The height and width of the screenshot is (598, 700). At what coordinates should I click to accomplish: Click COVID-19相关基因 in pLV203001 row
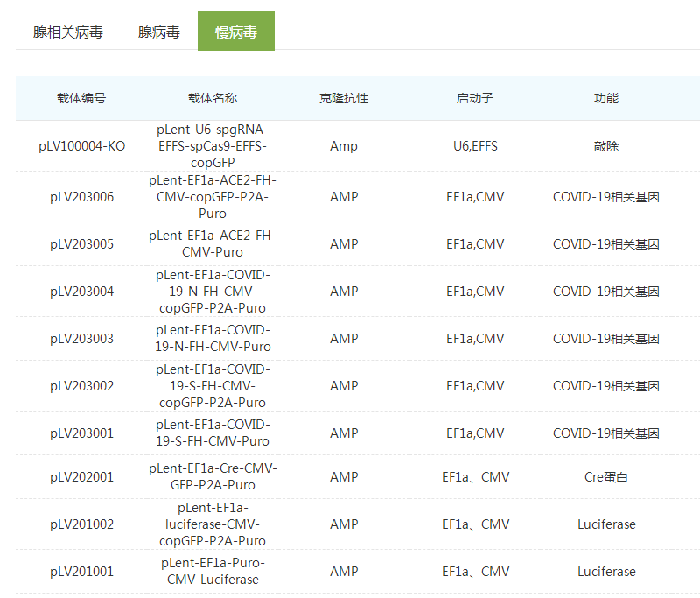point(606,433)
